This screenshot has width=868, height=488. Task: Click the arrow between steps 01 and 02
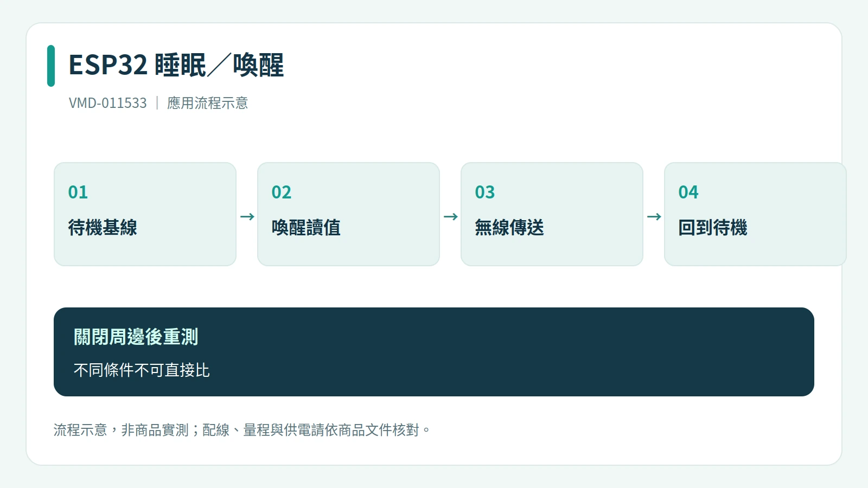tap(247, 217)
